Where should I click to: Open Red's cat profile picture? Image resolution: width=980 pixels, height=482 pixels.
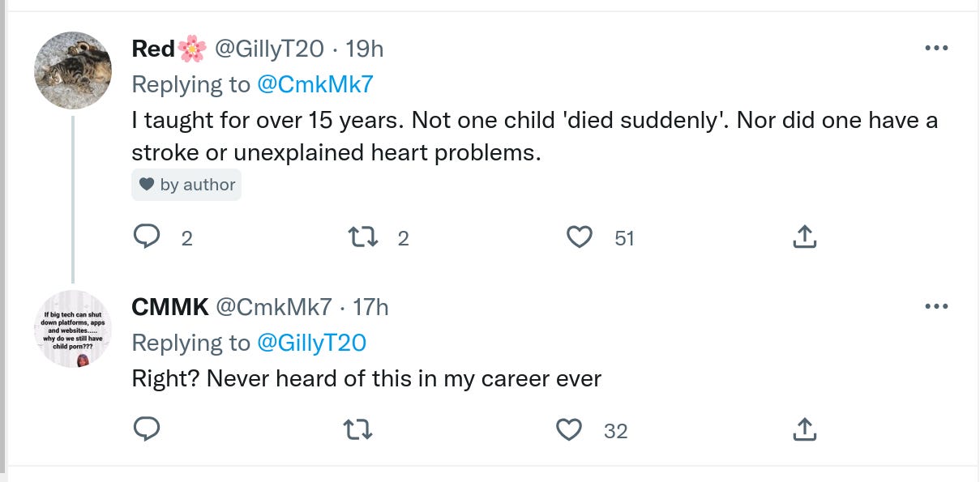pos(73,70)
